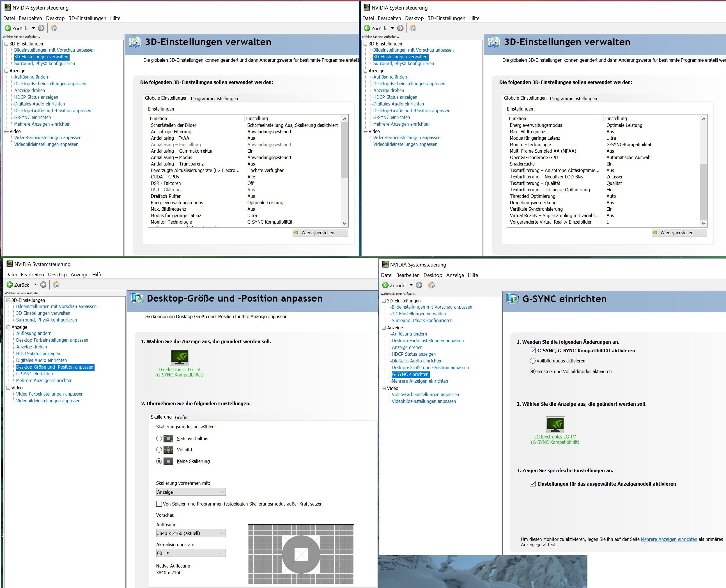
Task: Select the Vertikale Synchronisierung row in the settings list
Action: pyautogui.click(x=603, y=209)
